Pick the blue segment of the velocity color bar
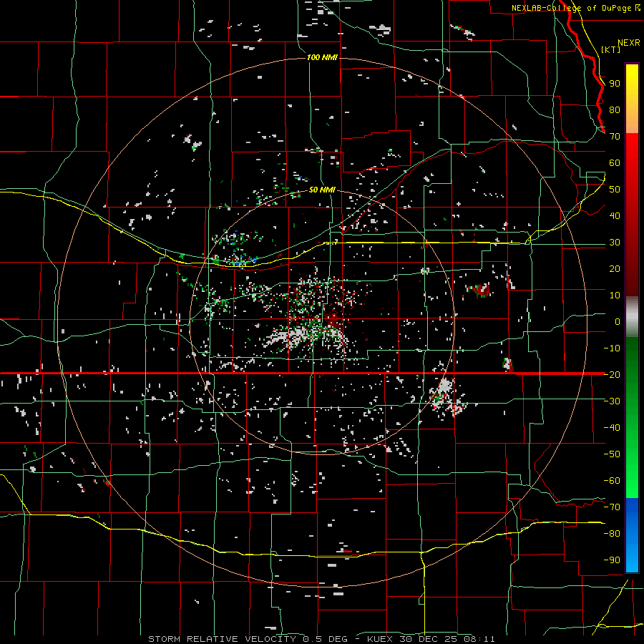644x644 pixels. pos(632,535)
